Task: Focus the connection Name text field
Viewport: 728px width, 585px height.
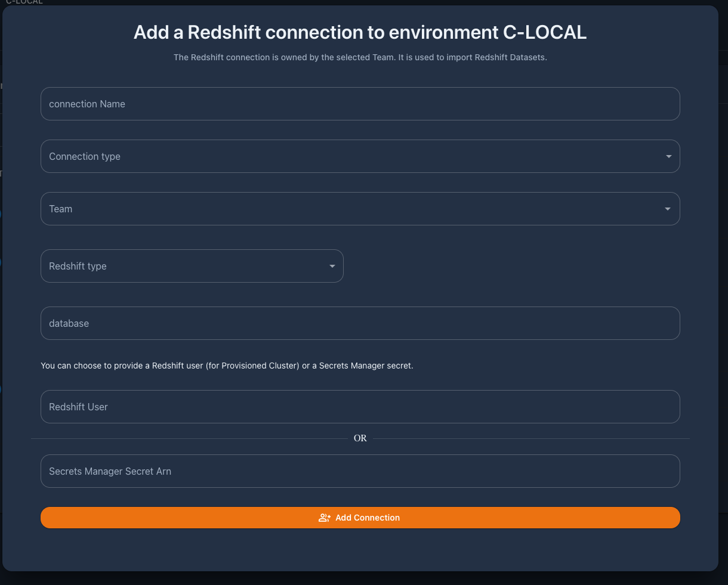Action: 360,104
